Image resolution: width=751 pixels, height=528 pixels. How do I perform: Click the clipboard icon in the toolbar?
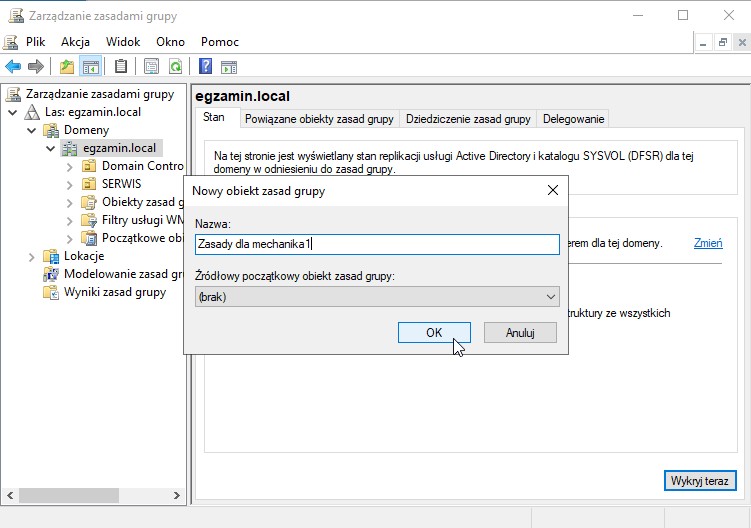pyautogui.click(x=121, y=67)
